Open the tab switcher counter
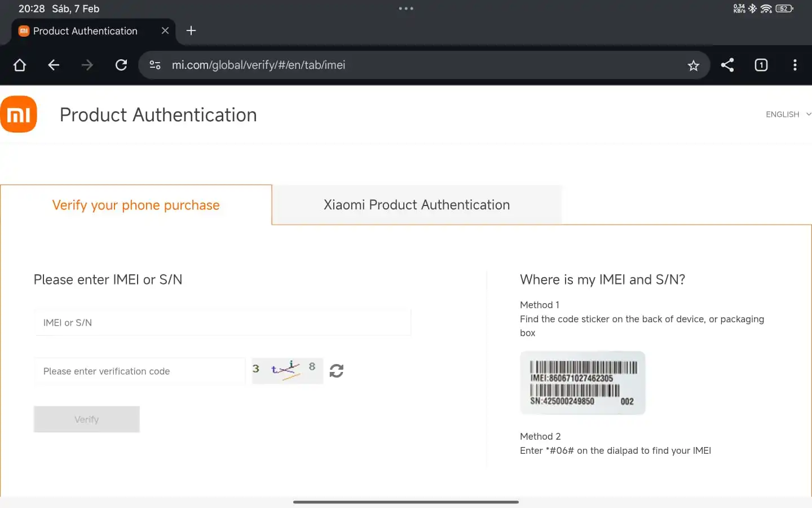This screenshot has height=508, width=812. point(761,65)
